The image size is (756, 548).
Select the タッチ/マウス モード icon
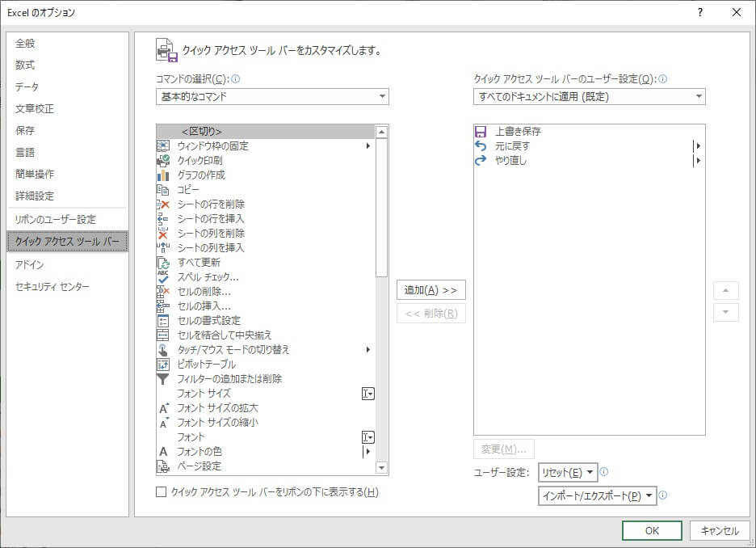tap(163, 349)
